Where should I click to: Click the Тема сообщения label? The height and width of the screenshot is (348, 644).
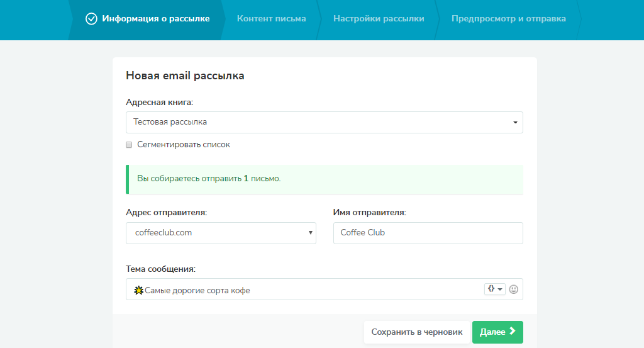tap(160, 269)
